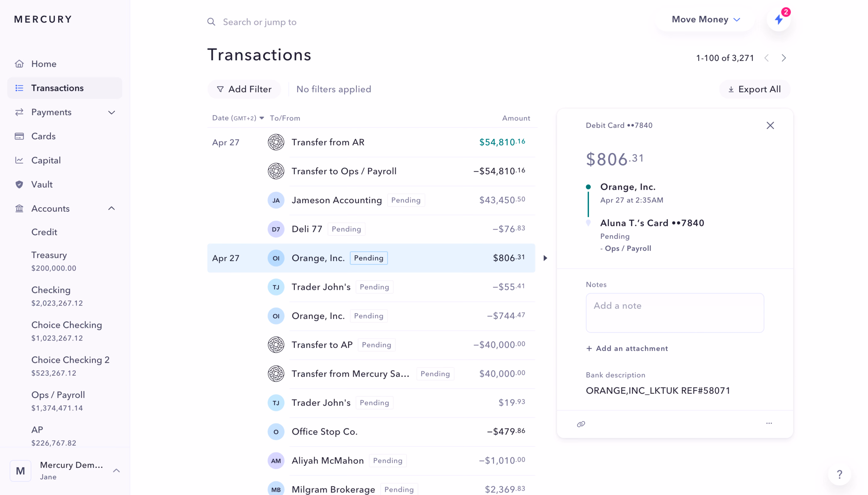This screenshot has height=495, width=868.
Task: Click the D7 avatar for Deli 77
Action: (276, 229)
